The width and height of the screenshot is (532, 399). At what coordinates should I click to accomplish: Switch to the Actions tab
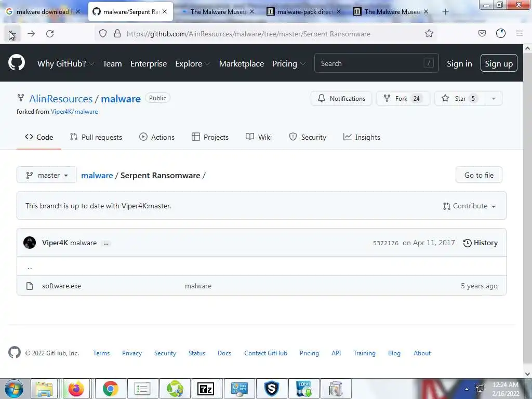(157, 137)
